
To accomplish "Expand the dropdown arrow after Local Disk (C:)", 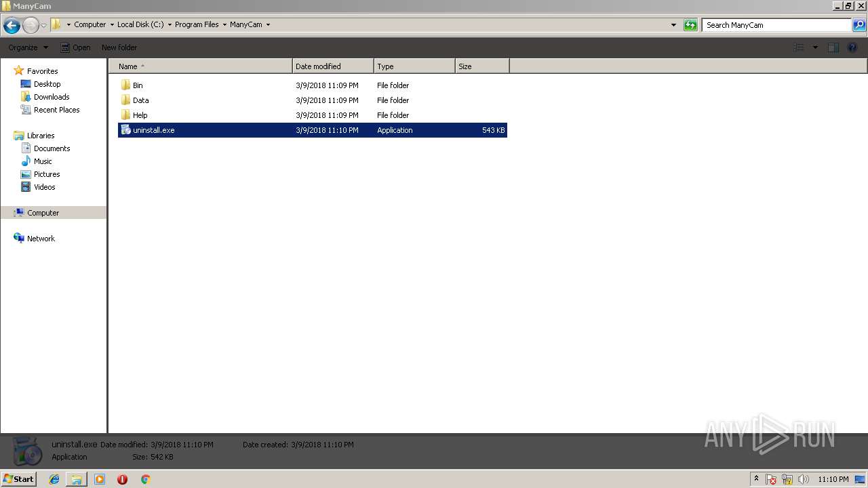I will point(170,25).
